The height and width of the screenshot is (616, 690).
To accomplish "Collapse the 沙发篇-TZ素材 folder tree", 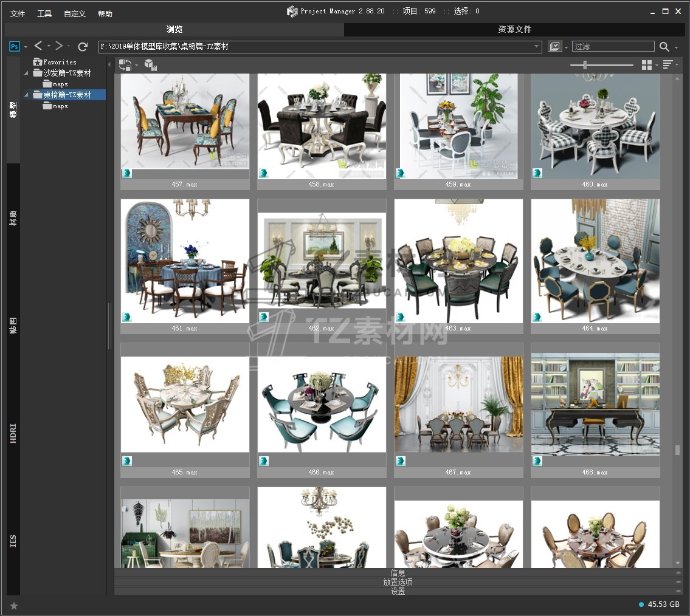I will (26, 73).
